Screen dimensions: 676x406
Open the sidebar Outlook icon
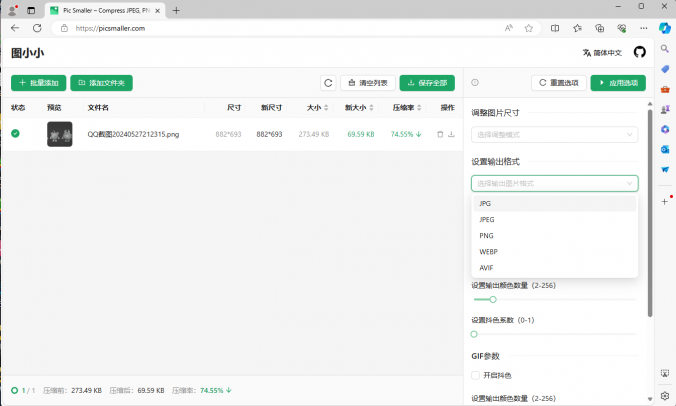point(665,149)
